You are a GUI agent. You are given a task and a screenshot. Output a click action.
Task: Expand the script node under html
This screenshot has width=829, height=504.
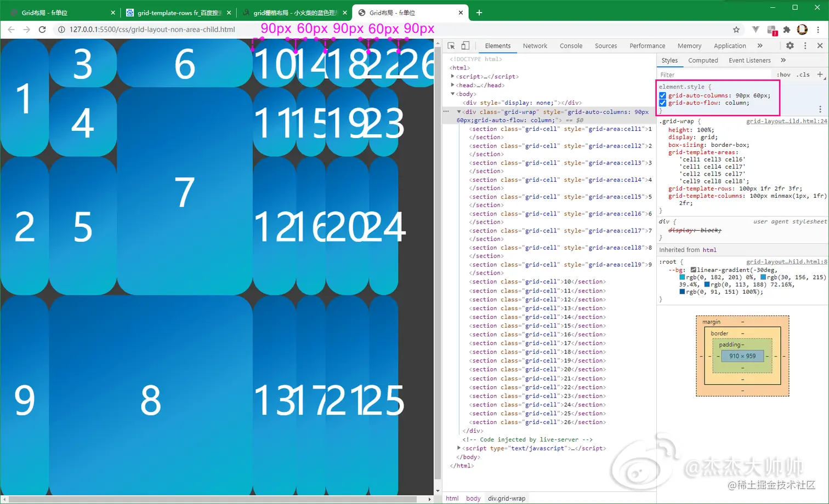452,77
